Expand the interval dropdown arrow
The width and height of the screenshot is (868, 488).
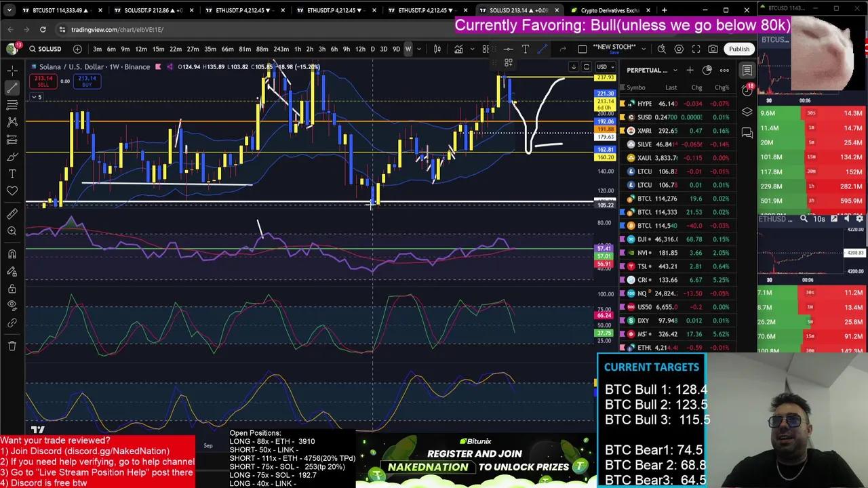pyautogui.click(x=418, y=49)
